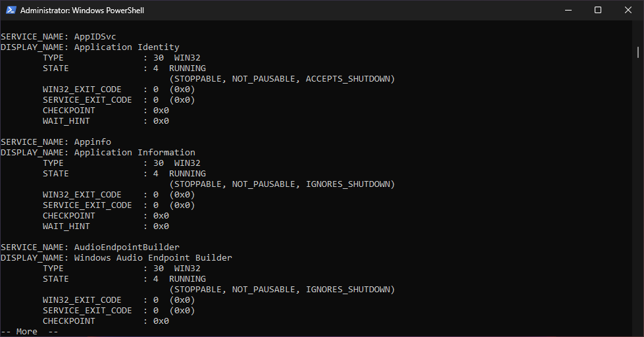Image resolution: width=644 pixels, height=337 pixels.
Task: Click the PowerShell icon in the title bar
Action: (x=11, y=11)
